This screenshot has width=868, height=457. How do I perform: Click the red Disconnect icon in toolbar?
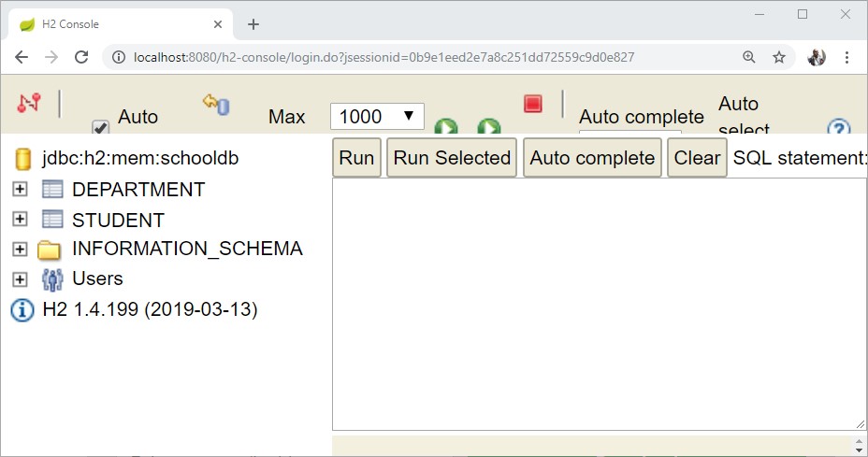(x=29, y=103)
